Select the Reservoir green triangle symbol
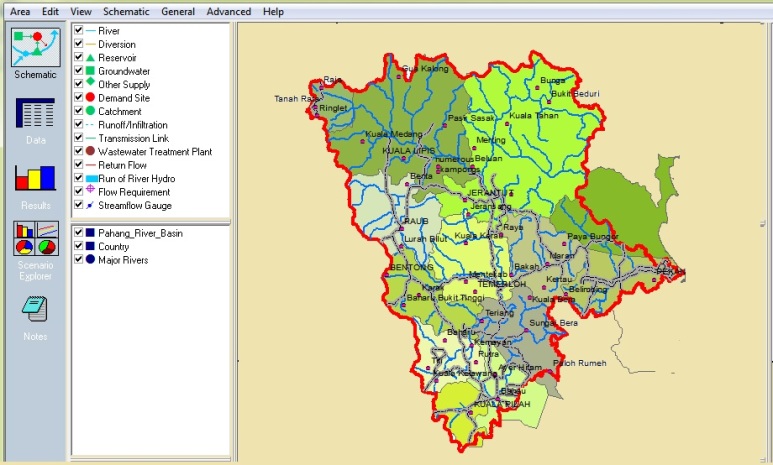773x465 pixels. [91, 58]
